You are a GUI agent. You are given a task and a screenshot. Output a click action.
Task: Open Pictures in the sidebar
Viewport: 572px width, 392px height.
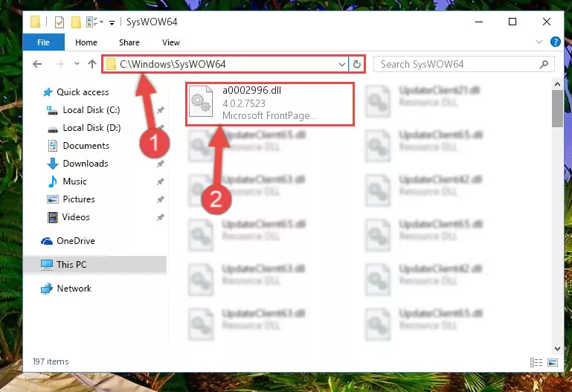click(x=79, y=199)
